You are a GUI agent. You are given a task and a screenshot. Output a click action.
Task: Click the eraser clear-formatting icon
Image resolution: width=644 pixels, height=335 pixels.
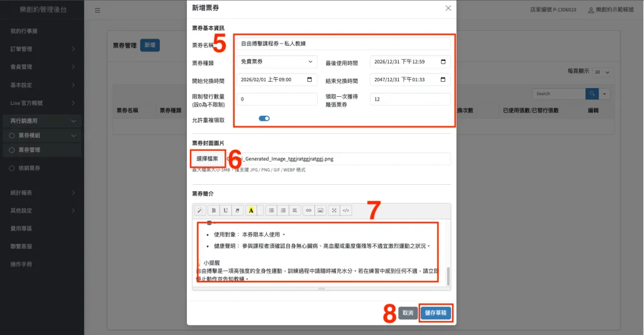click(236, 211)
